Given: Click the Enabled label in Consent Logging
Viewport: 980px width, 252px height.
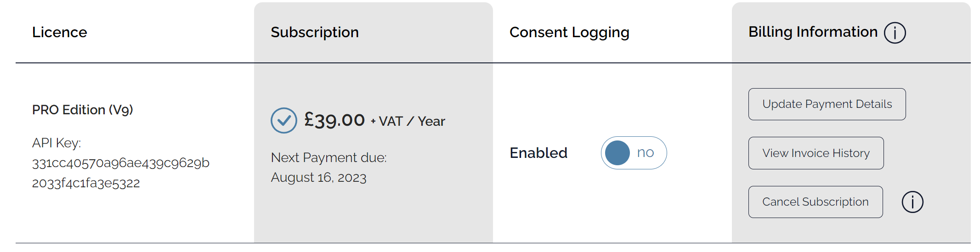Looking at the screenshot, I should pyautogui.click(x=538, y=153).
